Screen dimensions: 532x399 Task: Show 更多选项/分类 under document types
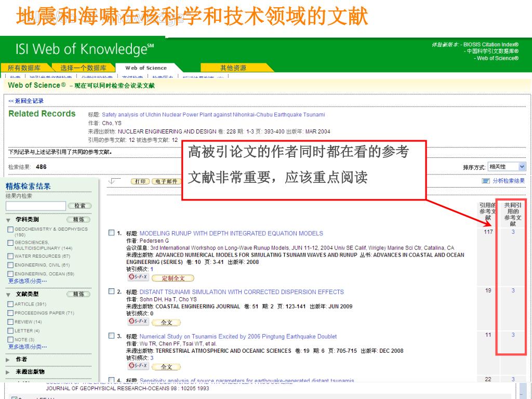28,347
